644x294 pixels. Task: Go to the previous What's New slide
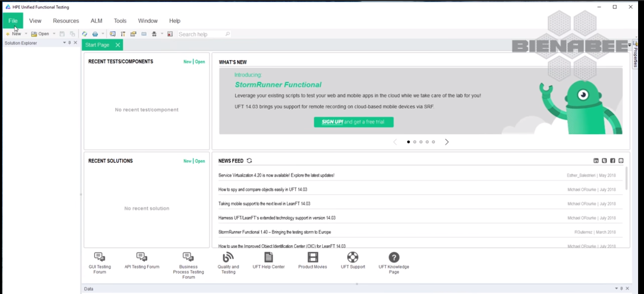click(x=395, y=142)
